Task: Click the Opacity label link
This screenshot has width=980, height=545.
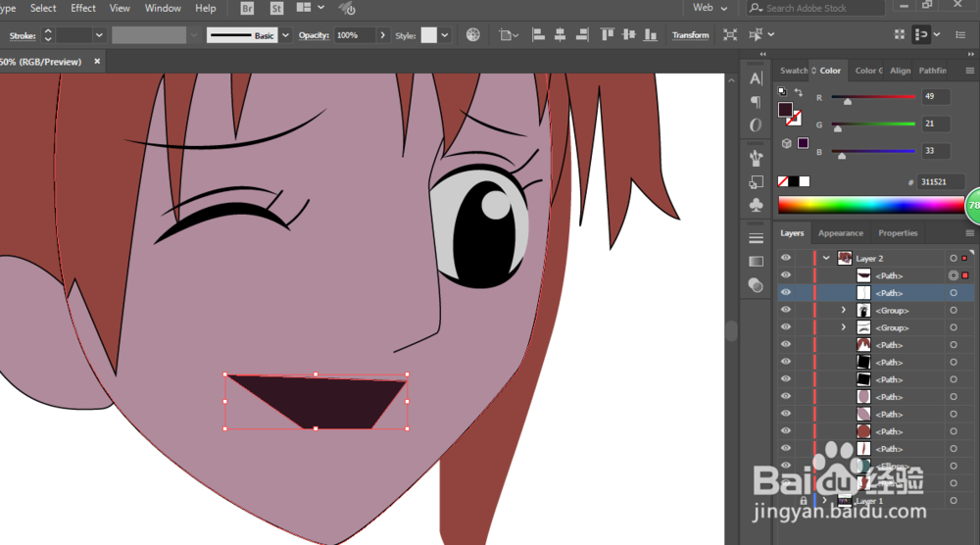Action: (314, 35)
